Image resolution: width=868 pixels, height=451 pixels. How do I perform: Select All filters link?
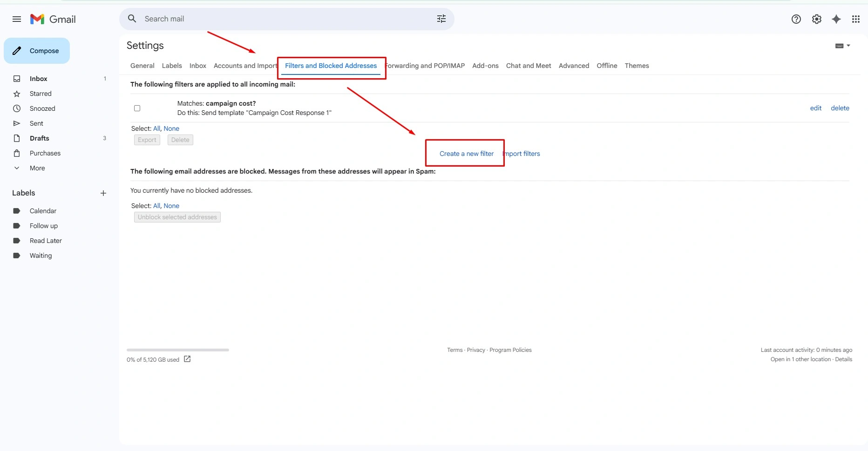coord(156,128)
